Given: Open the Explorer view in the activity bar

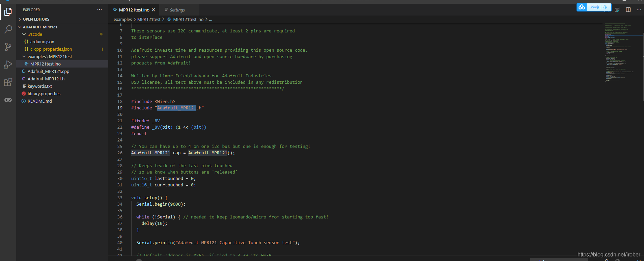Looking at the screenshot, I should [x=8, y=12].
